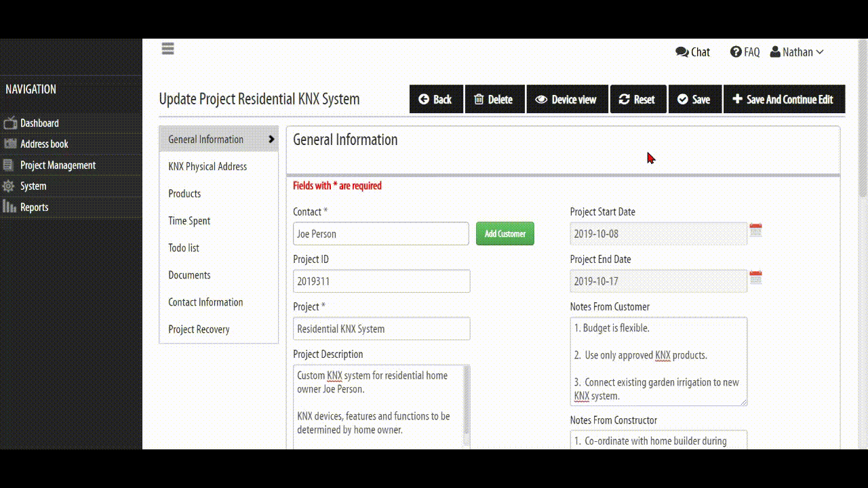868x488 pixels.
Task: Open the Project Start Date calendar icon
Action: (x=755, y=230)
